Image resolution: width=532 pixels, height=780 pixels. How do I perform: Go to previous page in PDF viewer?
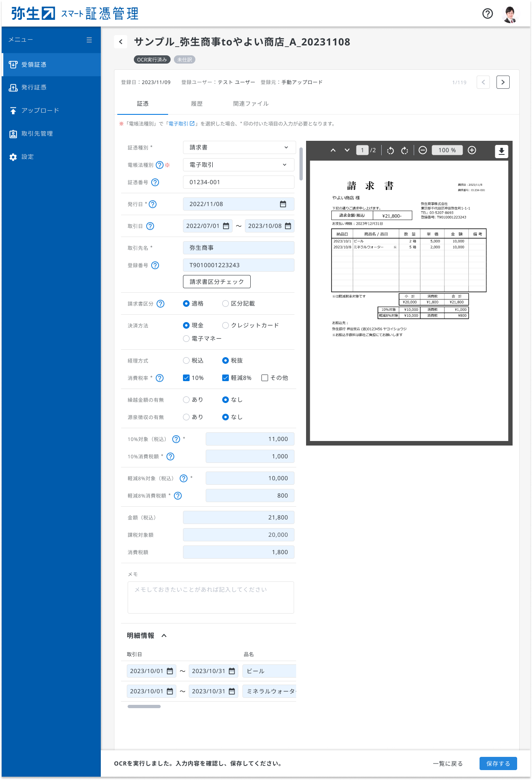333,150
